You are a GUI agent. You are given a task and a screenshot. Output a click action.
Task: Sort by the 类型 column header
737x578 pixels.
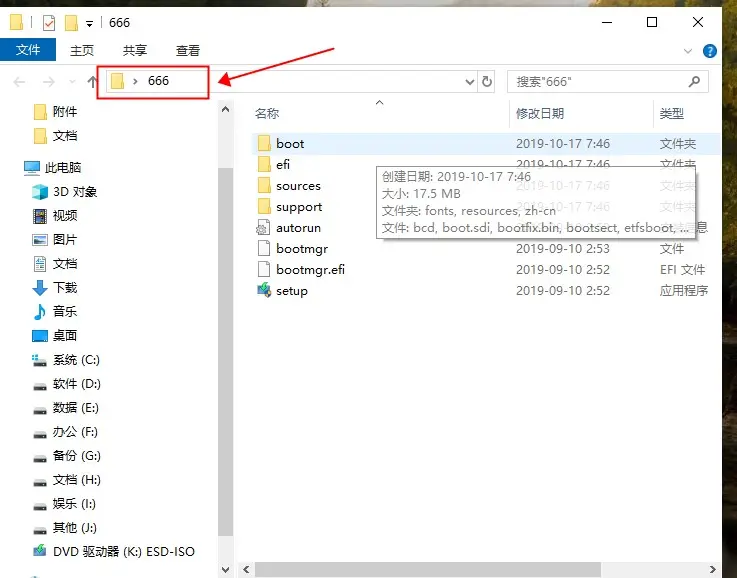point(671,113)
